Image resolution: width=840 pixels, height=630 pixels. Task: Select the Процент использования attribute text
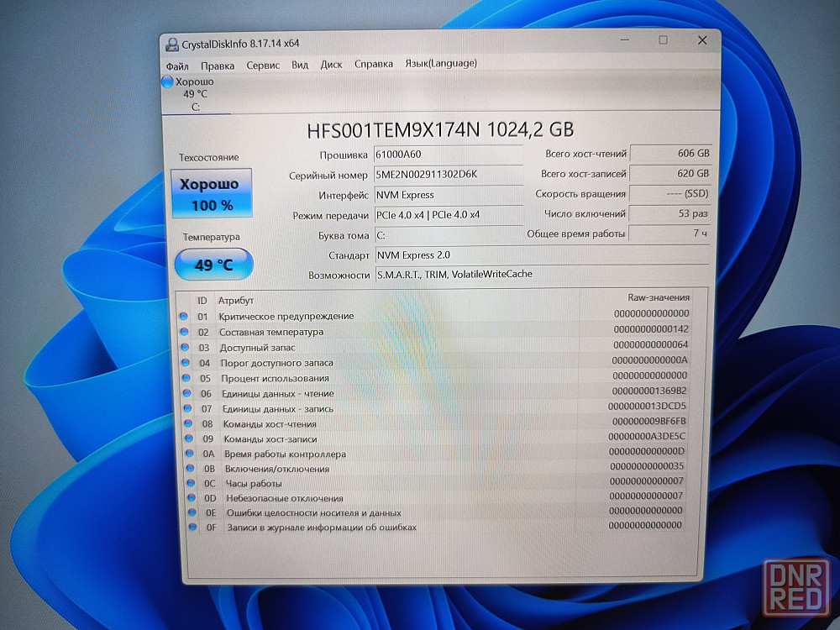pos(275,378)
